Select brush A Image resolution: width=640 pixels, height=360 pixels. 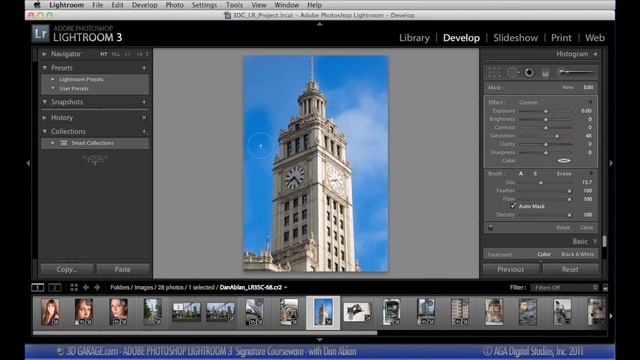(x=521, y=174)
